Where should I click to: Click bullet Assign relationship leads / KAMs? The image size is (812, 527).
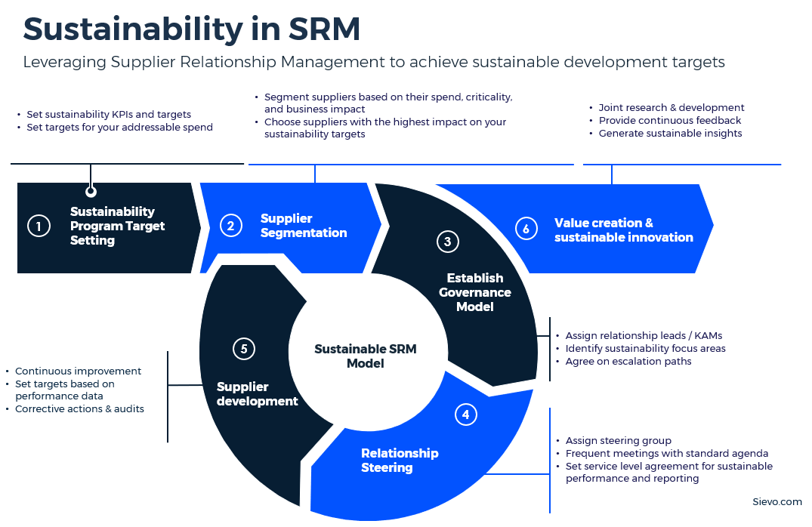click(x=644, y=335)
